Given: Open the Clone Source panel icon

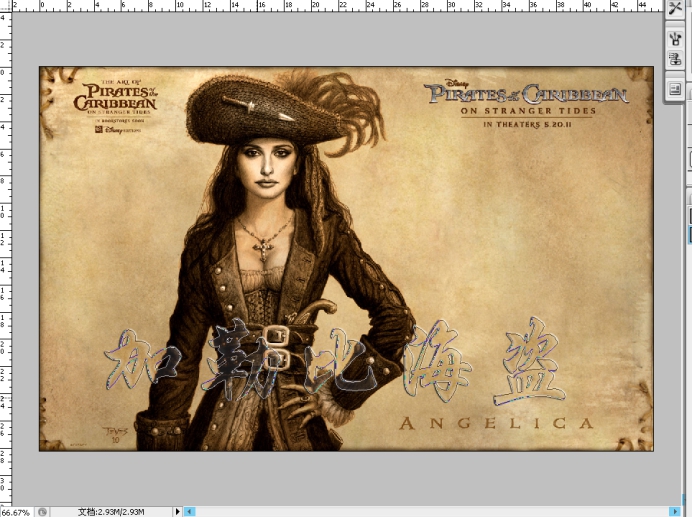Looking at the screenshot, I should pos(675,59).
